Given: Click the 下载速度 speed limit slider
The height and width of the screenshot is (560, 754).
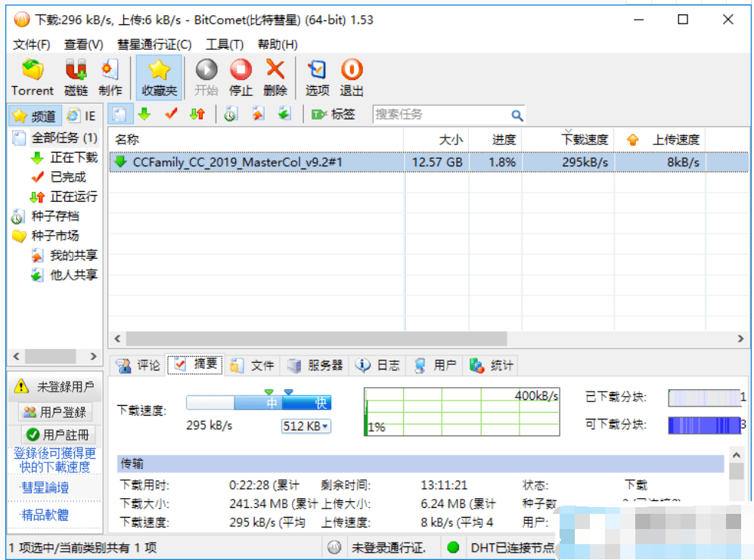Looking at the screenshot, I should [x=259, y=404].
